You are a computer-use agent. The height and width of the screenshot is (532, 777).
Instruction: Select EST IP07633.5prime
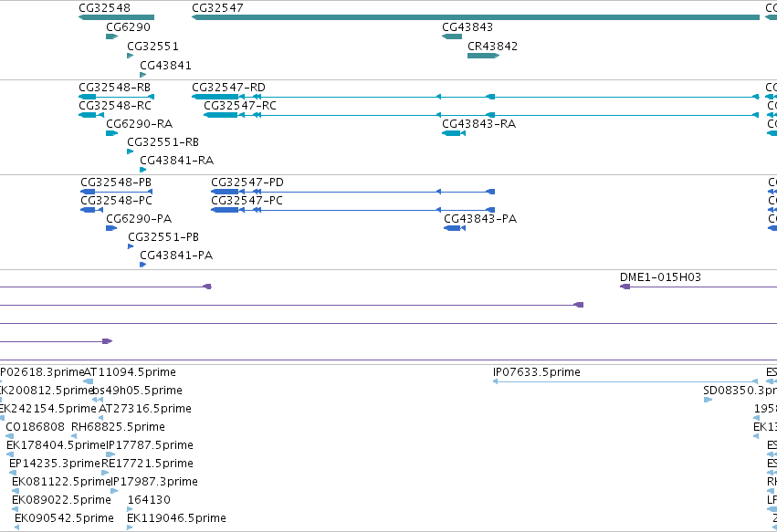coord(537,372)
